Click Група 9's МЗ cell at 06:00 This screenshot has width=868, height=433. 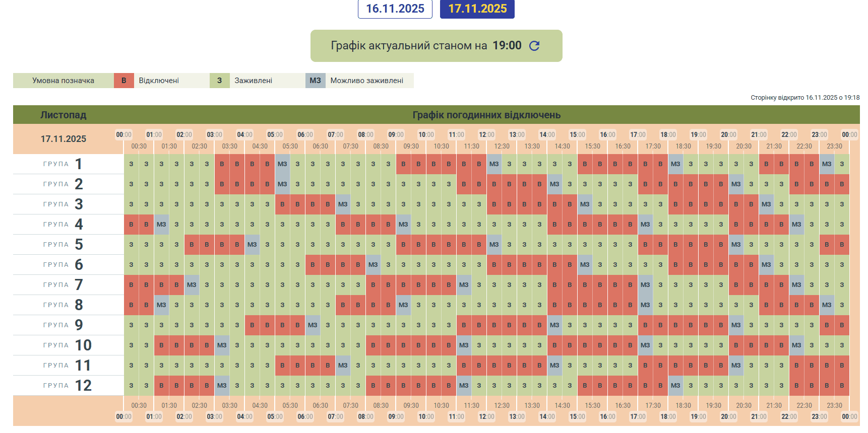[313, 325]
